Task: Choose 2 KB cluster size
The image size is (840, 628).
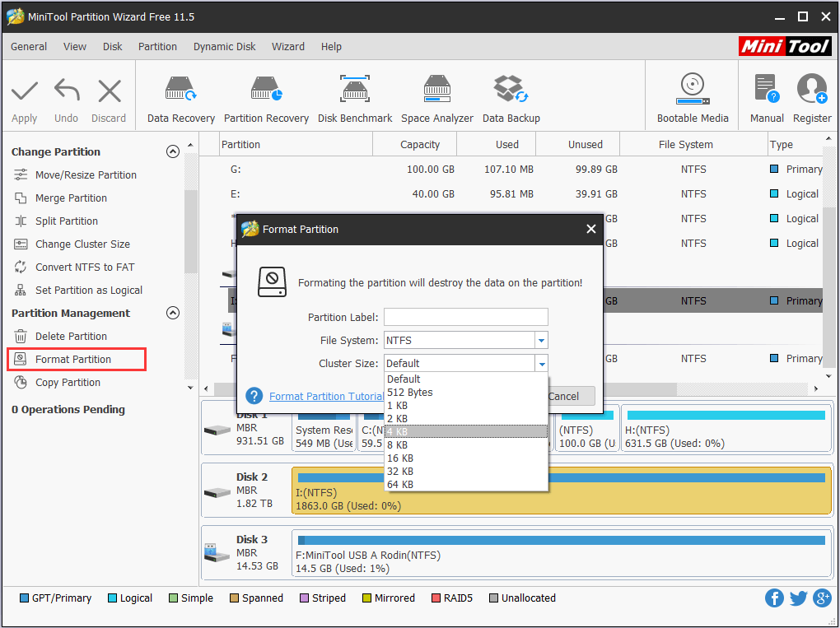Action: (466, 419)
